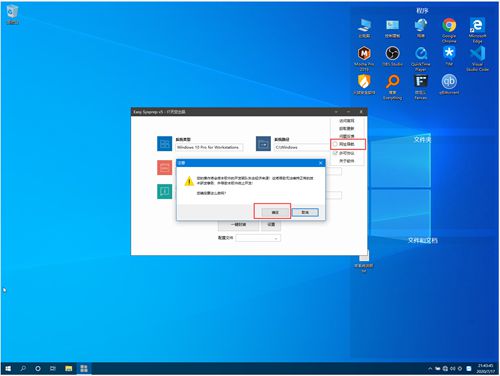Select the third entry in Easy Sysprep menu

[x=347, y=136]
